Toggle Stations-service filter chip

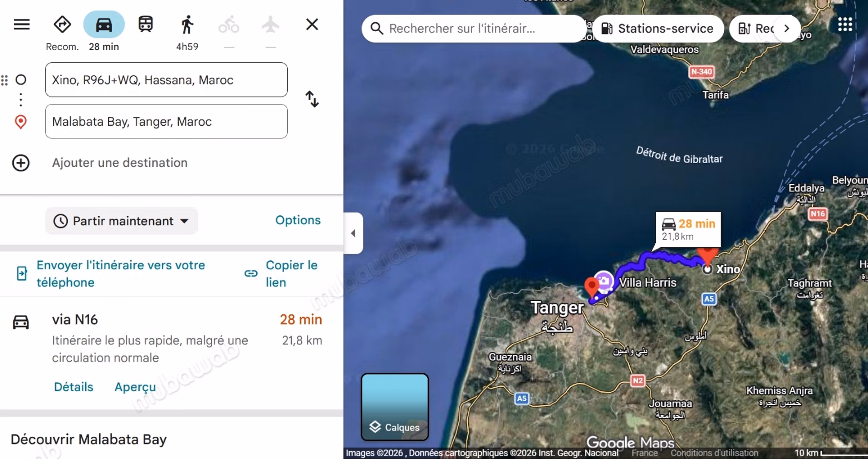(x=658, y=28)
